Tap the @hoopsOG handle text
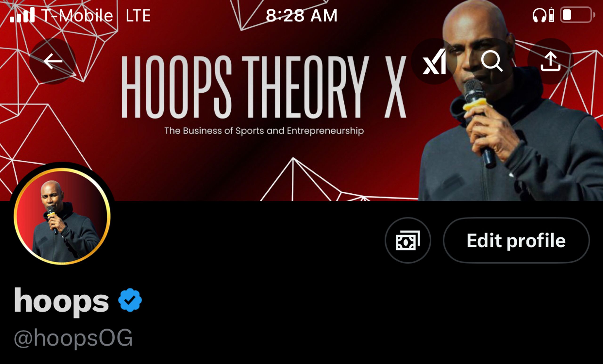This screenshot has width=603, height=364. tap(73, 338)
